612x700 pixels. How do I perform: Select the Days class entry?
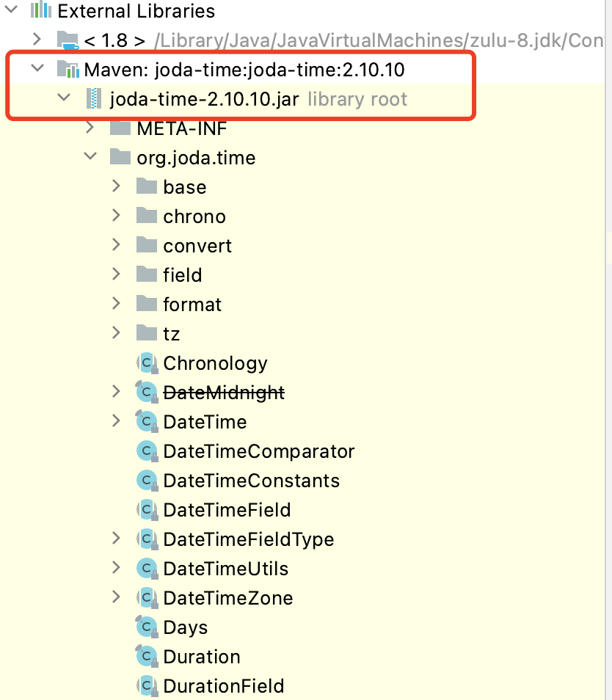point(185,627)
